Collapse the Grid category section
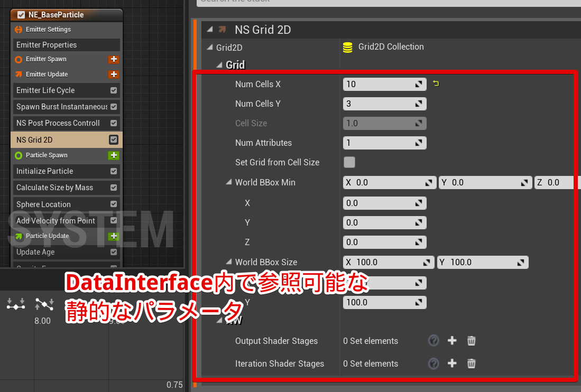The height and width of the screenshot is (392, 581). pyautogui.click(x=219, y=65)
